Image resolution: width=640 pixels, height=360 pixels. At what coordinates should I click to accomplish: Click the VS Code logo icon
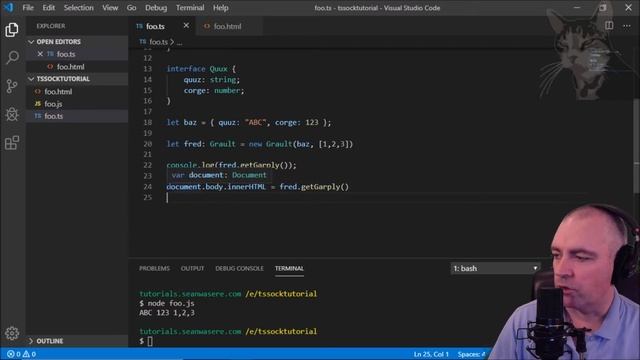[x=8, y=7]
